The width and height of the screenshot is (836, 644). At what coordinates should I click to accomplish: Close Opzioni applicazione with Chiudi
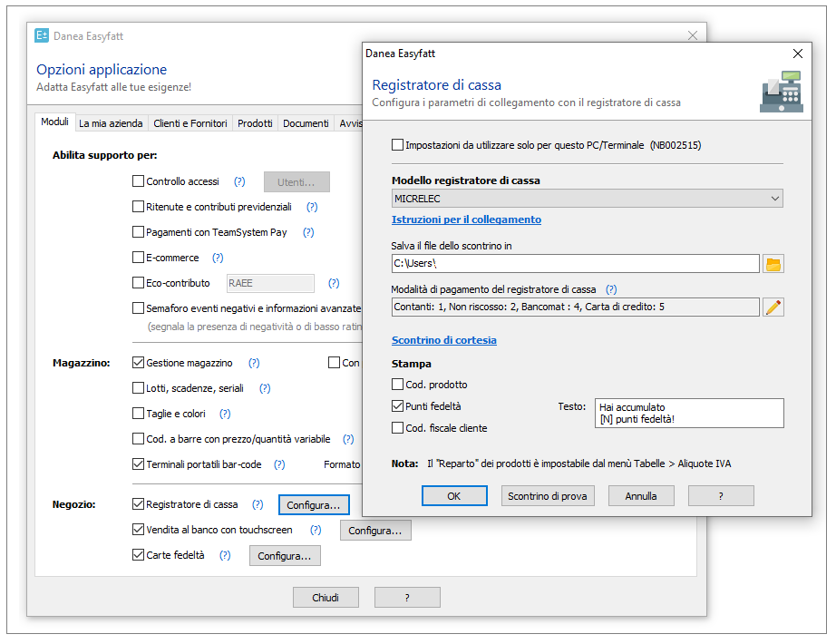[326, 598]
